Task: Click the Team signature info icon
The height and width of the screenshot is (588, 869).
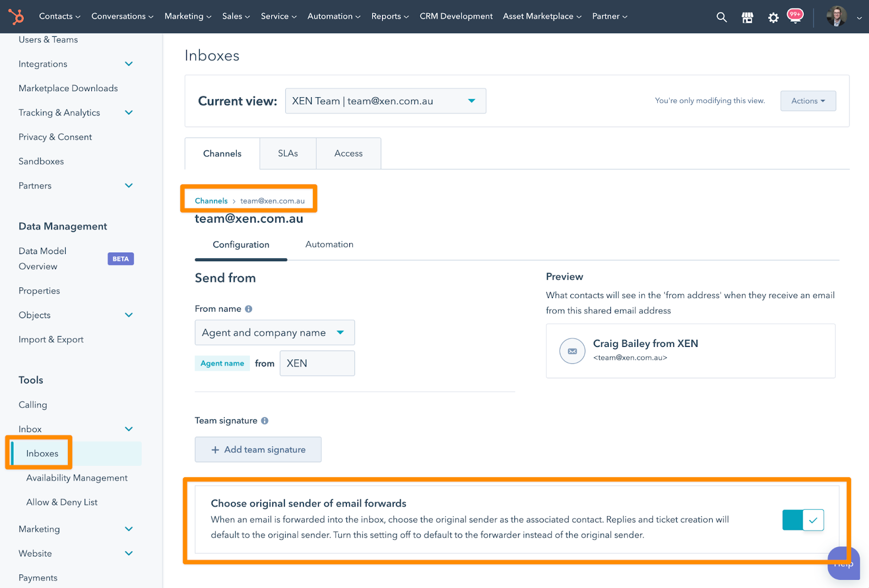Action: [265, 421]
